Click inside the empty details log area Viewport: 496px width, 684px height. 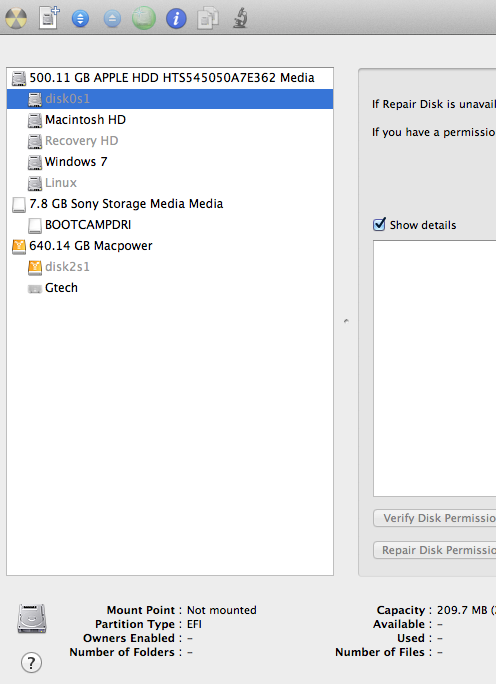pyautogui.click(x=435, y=368)
